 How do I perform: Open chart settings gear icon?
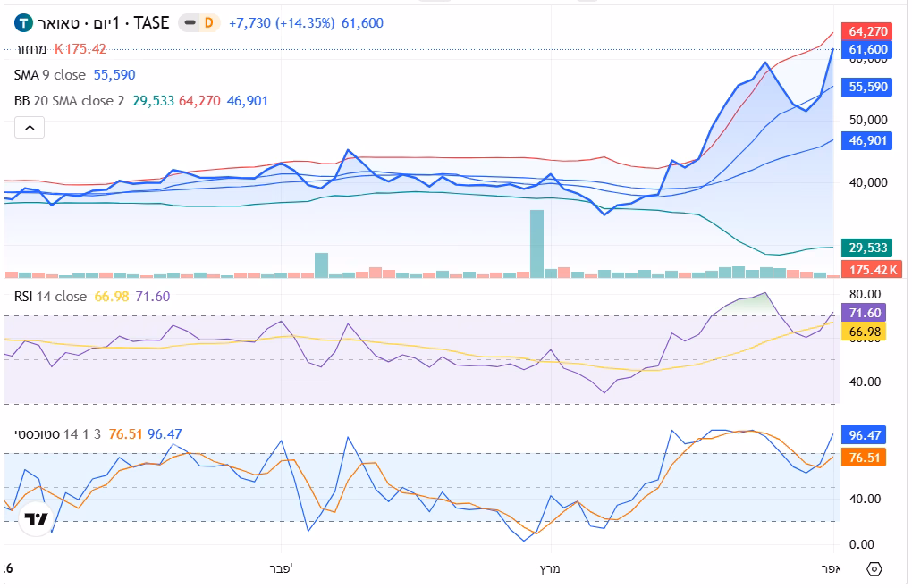(874, 569)
